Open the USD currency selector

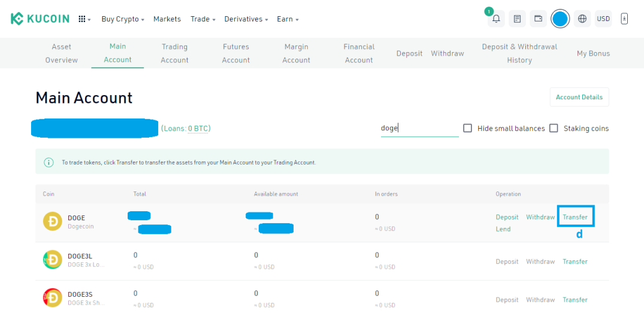tap(603, 19)
